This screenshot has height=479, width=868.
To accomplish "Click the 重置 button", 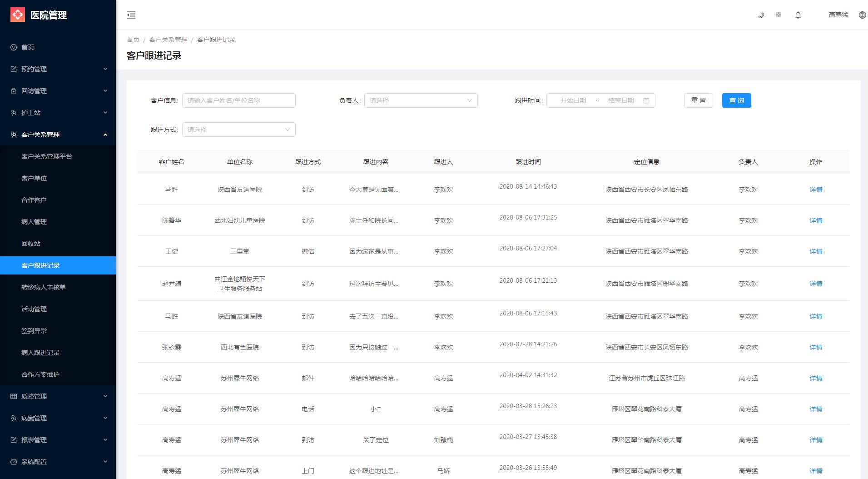I will 698,100.
